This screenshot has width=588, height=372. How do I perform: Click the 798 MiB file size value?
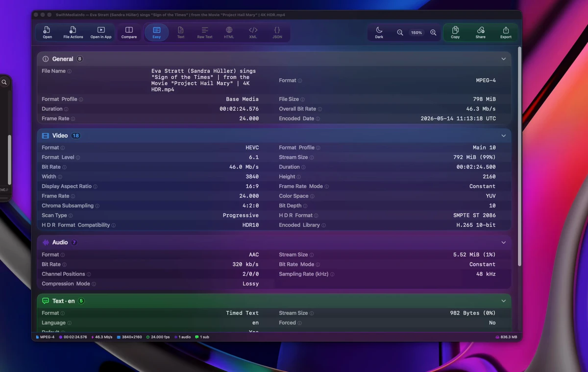click(484, 99)
